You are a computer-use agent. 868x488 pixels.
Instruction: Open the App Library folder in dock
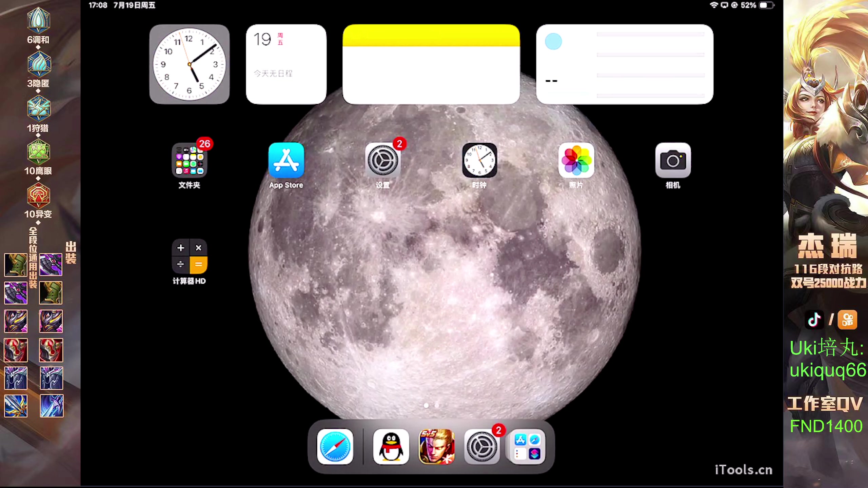tap(527, 446)
